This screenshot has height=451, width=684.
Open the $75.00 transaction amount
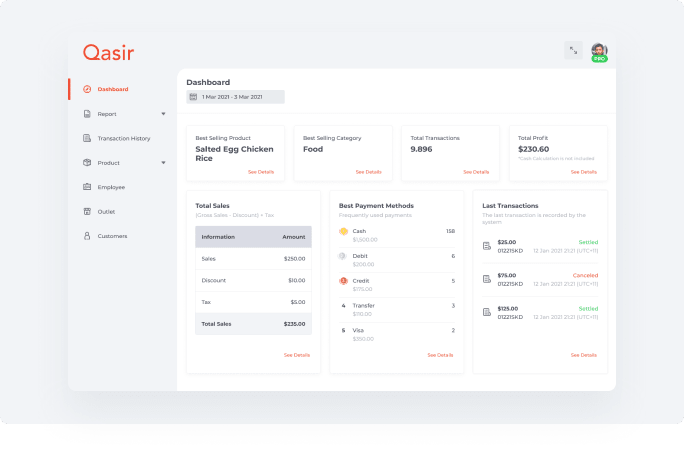(507, 275)
